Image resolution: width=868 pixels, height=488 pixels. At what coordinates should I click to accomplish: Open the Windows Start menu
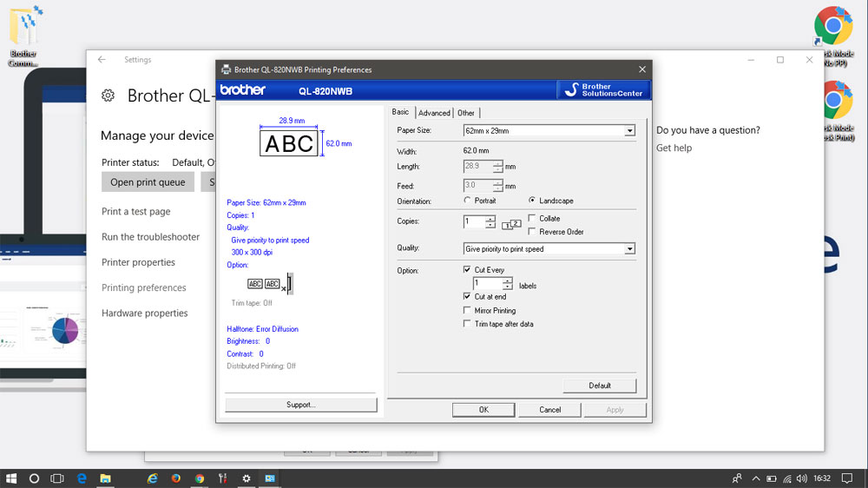pyautogui.click(x=11, y=478)
